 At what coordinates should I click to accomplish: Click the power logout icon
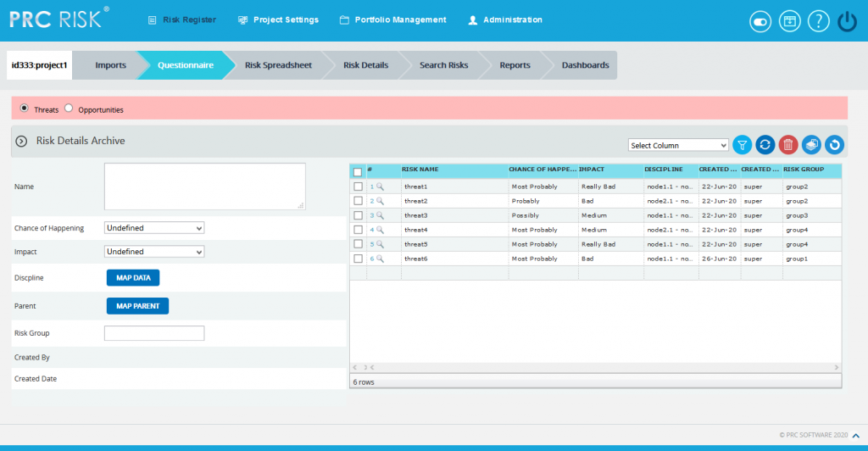click(x=847, y=21)
